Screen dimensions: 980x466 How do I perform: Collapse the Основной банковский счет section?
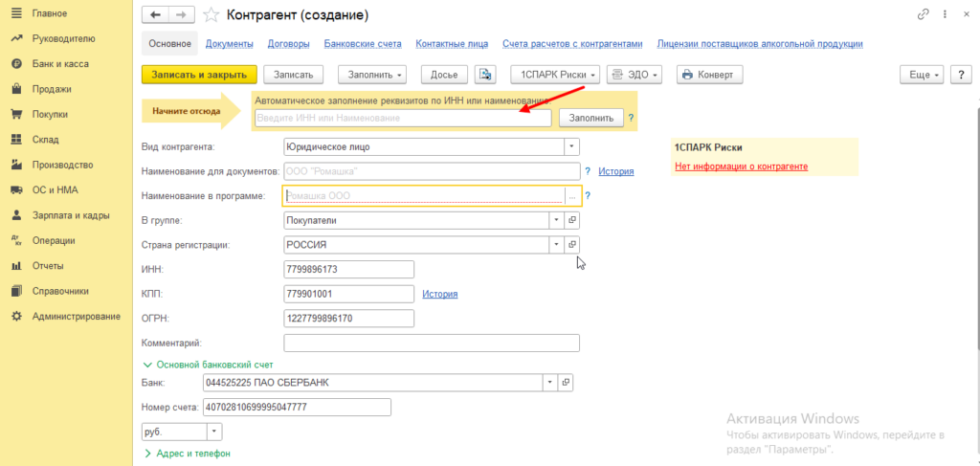208,365
